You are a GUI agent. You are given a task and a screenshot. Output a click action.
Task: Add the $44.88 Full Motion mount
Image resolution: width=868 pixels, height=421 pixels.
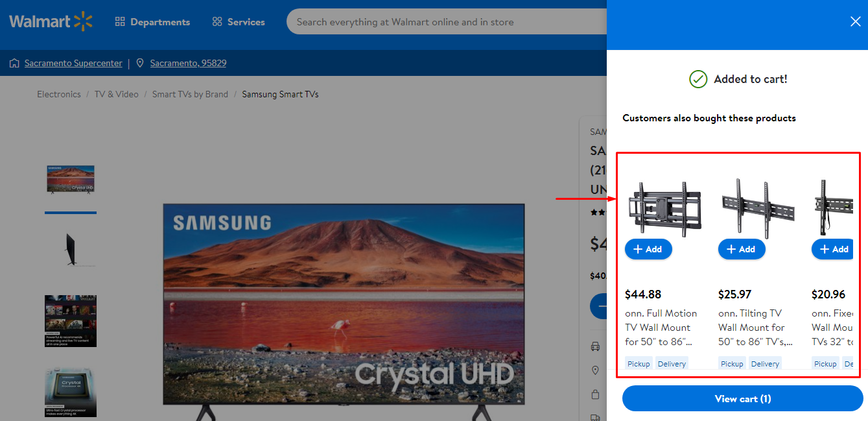click(x=648, y=249)
